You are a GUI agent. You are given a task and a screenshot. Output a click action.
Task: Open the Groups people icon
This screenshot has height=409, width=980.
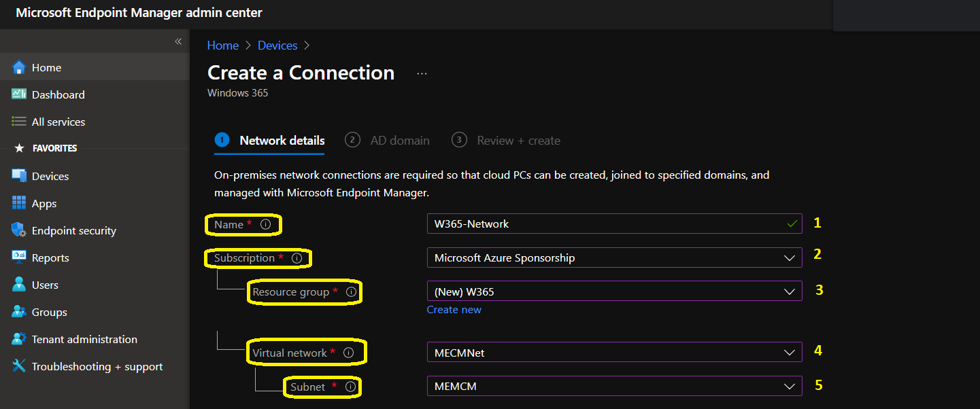[18, 312]
